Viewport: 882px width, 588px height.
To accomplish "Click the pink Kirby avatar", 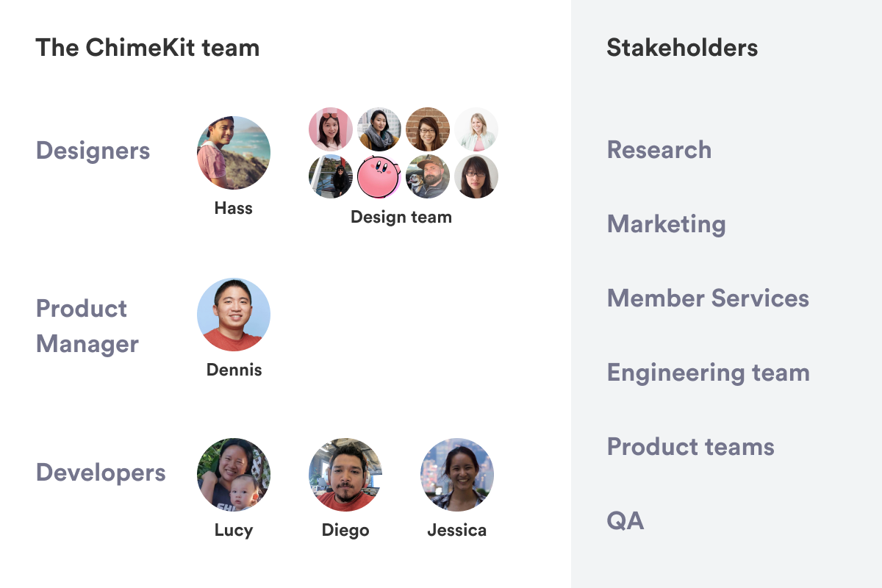I will 379,176.
